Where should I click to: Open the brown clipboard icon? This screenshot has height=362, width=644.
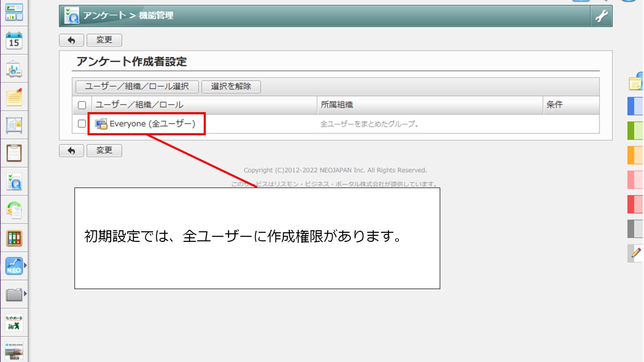click(14, 153)
